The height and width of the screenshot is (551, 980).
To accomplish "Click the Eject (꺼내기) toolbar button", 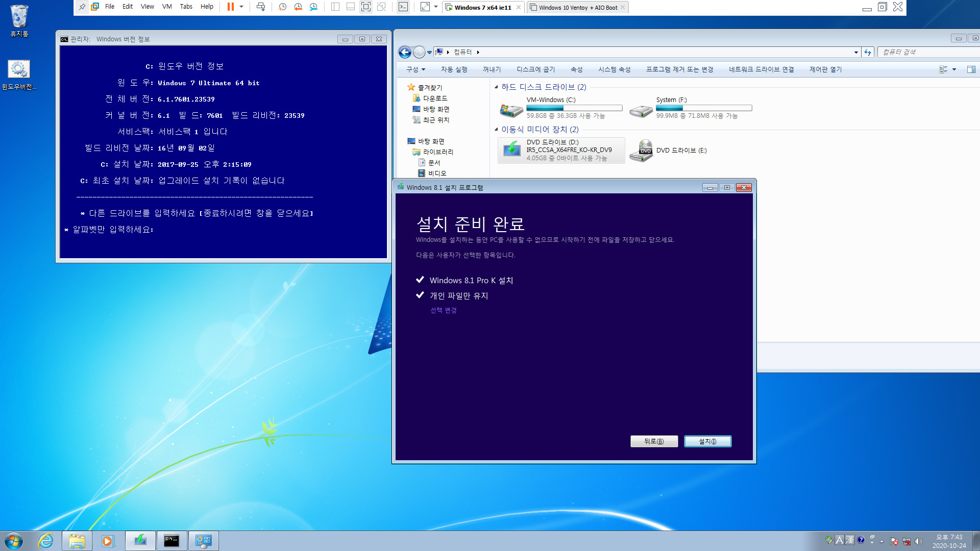I will (492, 69).
